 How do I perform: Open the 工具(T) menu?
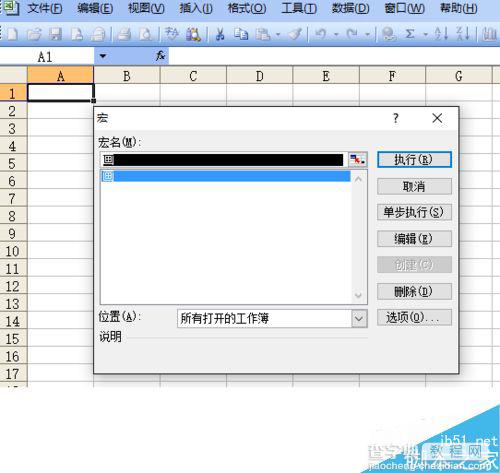point(299,8)
